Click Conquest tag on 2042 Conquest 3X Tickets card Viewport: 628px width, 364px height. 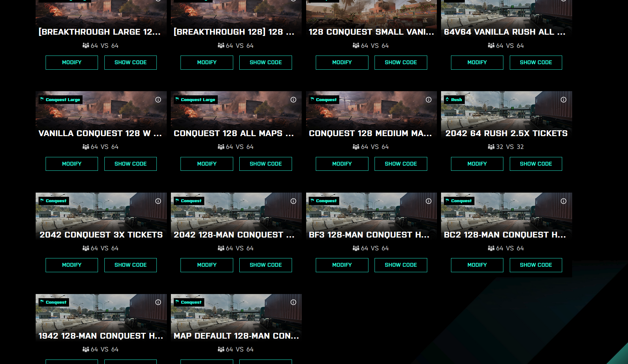(54, 201)
